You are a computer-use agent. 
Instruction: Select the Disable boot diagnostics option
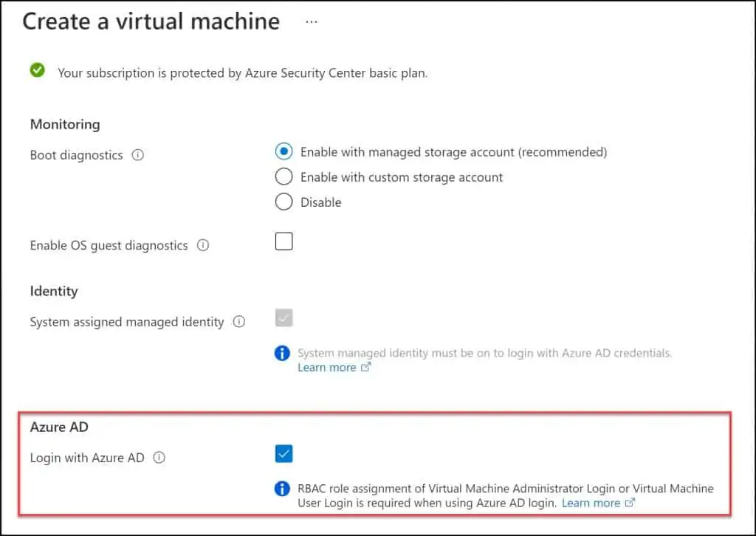pyautogui.click(x=284, y=202)
